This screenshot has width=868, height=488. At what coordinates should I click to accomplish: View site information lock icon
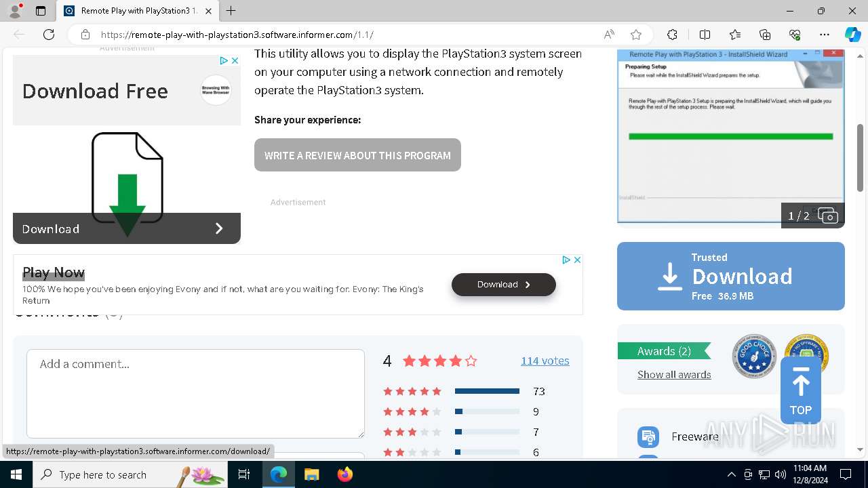click(x=85, y=35)
